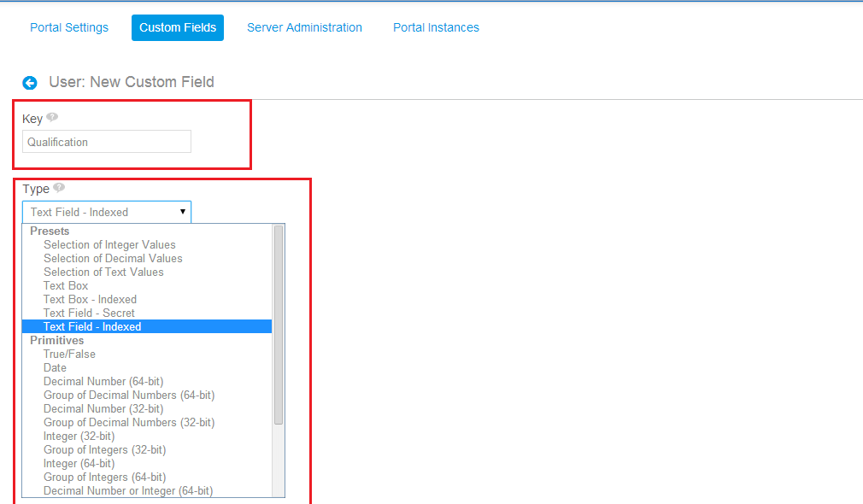Viewport: 863px width, 504px height.
Task: Select the Text Box option
Action: [147, 285]
